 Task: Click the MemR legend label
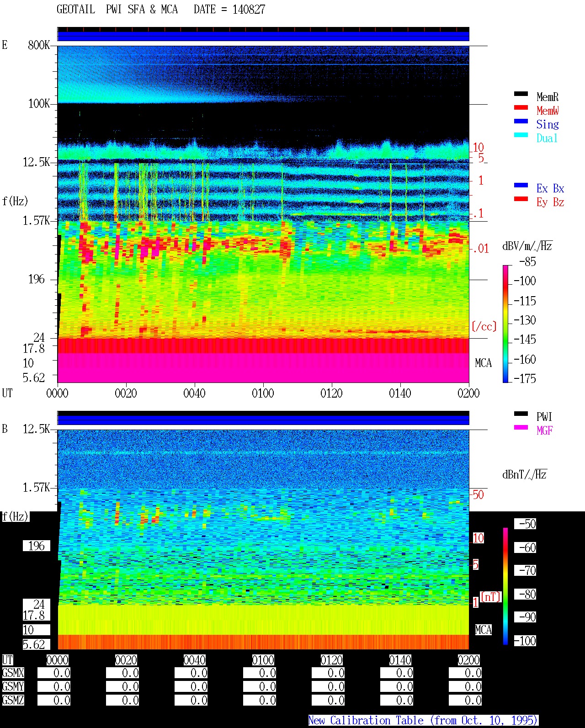tap(548, 97)
